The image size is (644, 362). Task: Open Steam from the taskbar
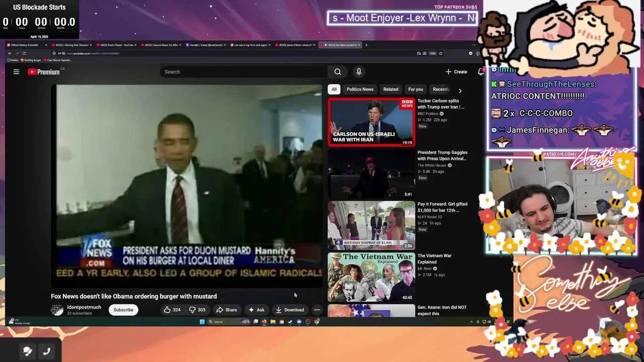pos(290,322)
